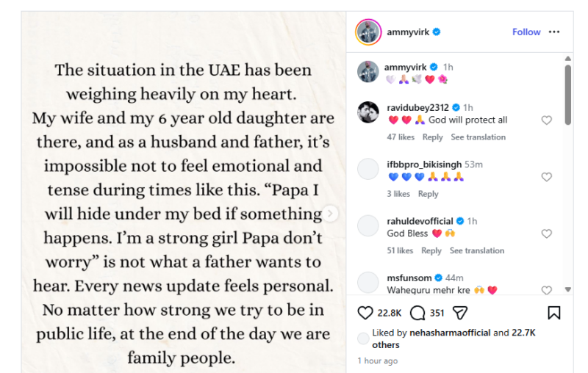
Task: Like ravidubey2312's comment
Action: (546, 120)
